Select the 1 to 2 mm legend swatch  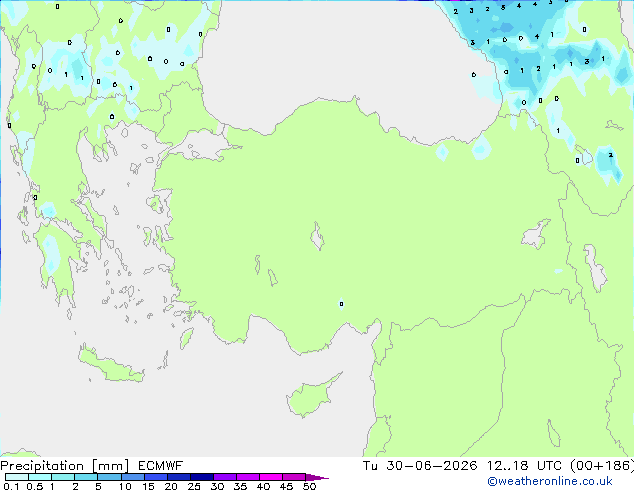click(63, 477)
